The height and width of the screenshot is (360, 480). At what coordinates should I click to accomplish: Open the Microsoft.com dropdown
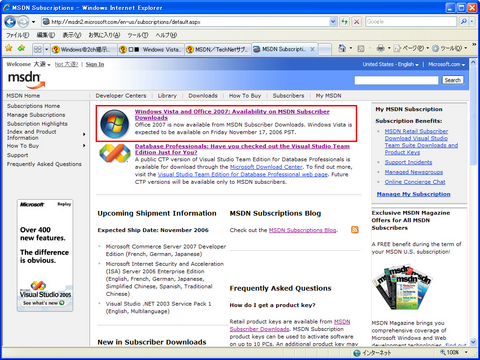pyautogui.click(x=446, y=64)
